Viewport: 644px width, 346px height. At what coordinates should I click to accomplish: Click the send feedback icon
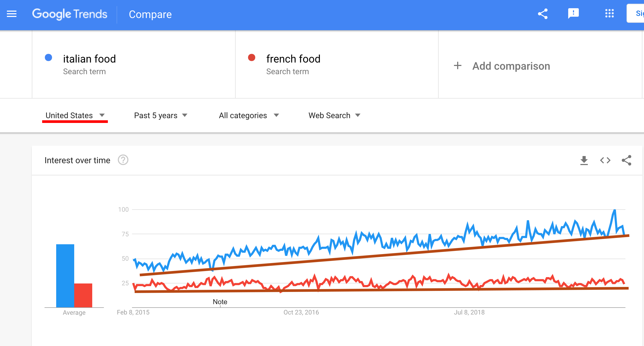(573, 13)
